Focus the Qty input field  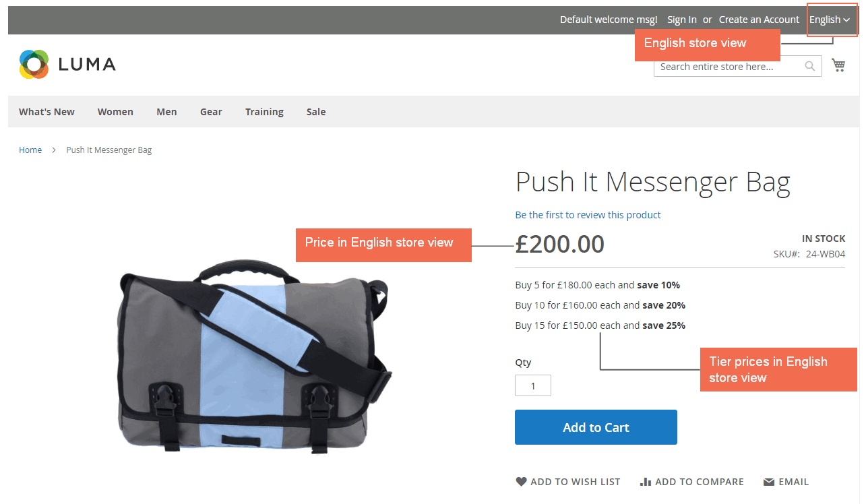tap(533, 385)
